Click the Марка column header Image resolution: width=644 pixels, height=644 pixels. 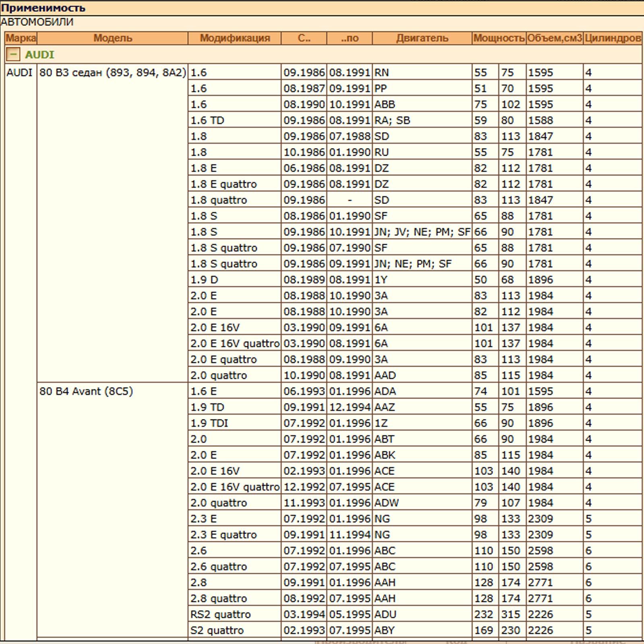point(21,38)
